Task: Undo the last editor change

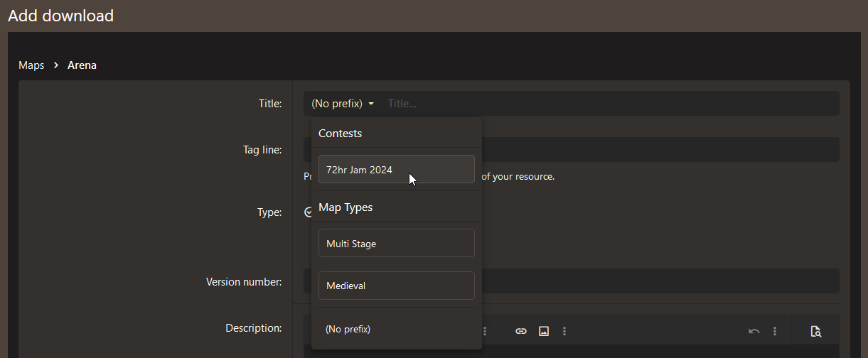Action: 754,331
